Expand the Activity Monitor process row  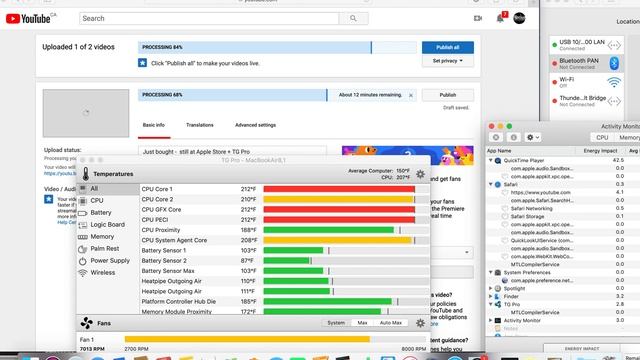[491, 320]
